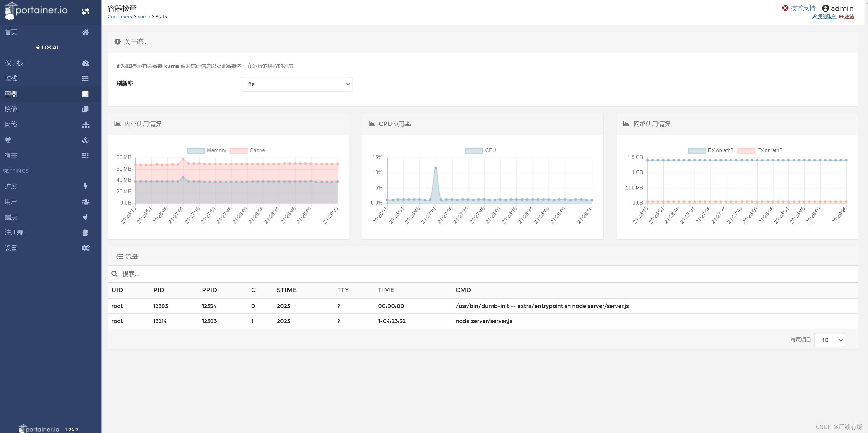Click the LOCAL endpoint plug icon

38,47
